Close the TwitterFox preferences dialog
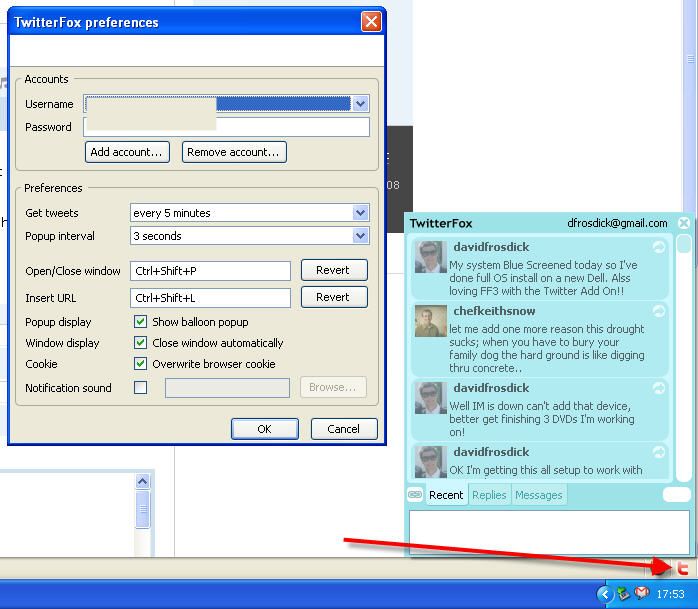The image size is (698, 609). click(371, 22)
